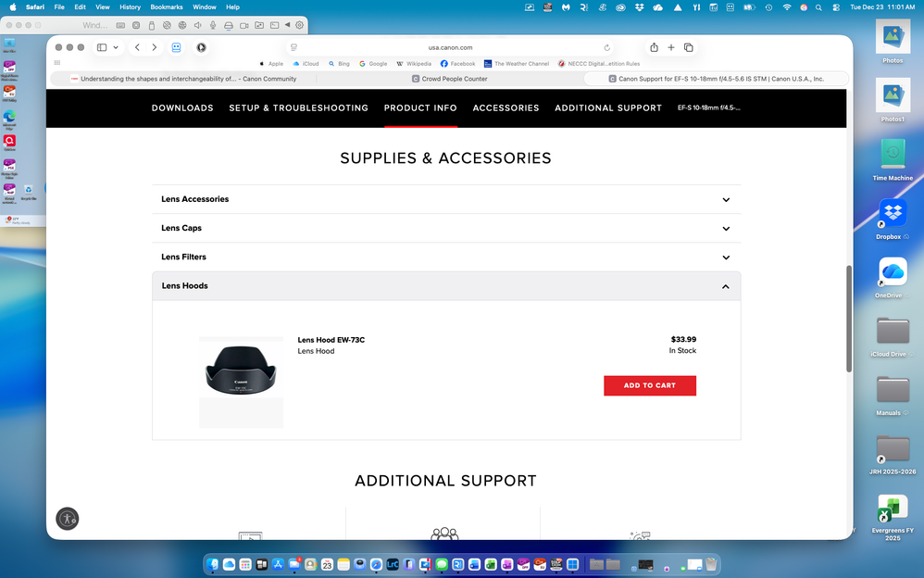Click the blue robot extension icon in Safari toolbar
This screenshot has width=924, height=578.
tap(176, 47)
